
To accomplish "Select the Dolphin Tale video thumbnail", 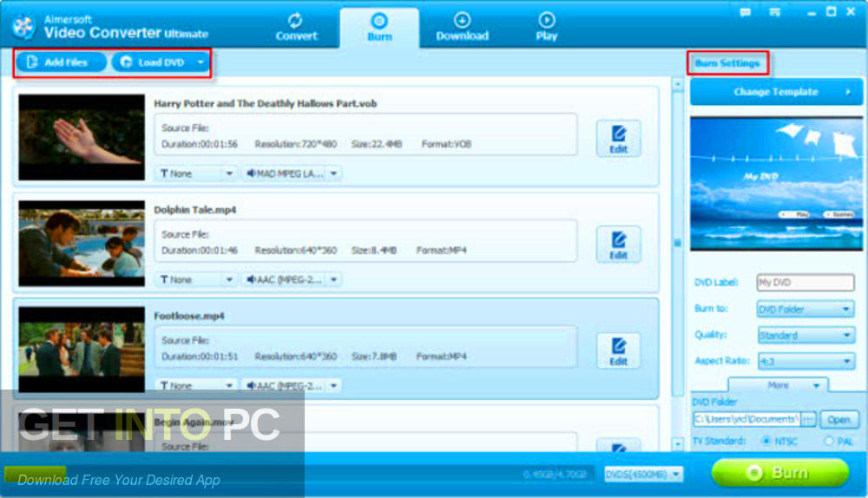I will pos(82,244).
